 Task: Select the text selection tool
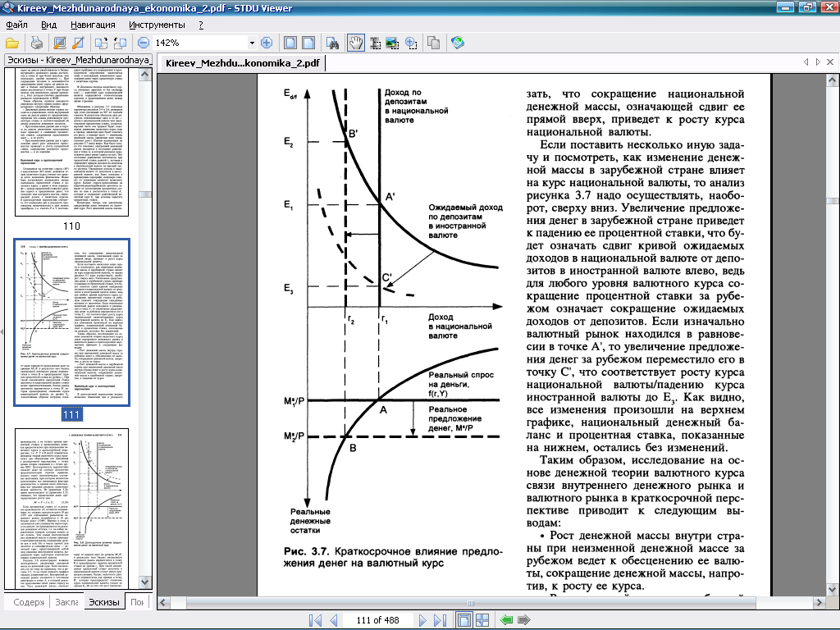click(376, 43)
